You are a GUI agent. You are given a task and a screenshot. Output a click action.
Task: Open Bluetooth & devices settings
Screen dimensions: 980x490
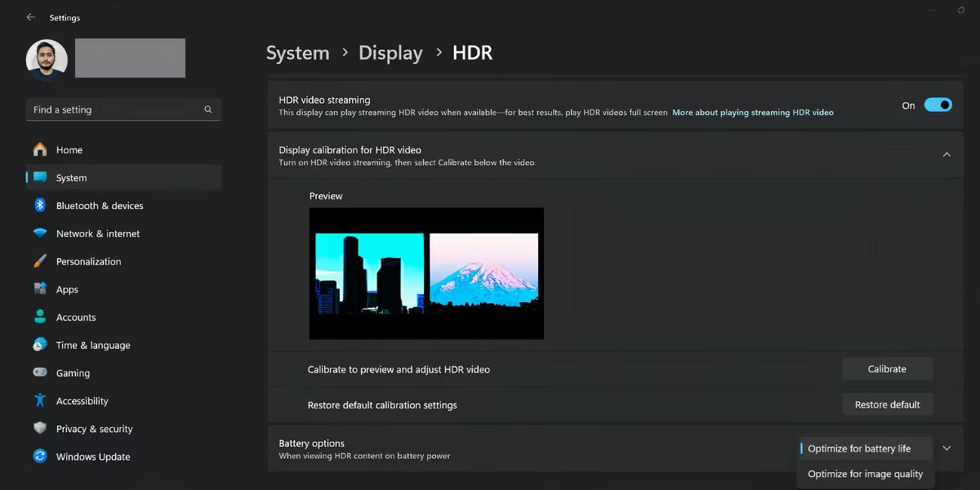pos(100,205)
